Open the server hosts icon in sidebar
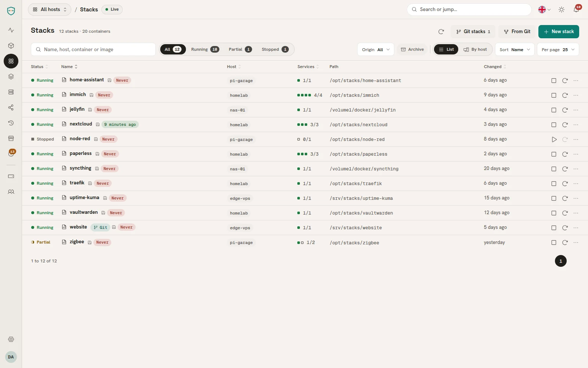 click(x=11, y=92)
